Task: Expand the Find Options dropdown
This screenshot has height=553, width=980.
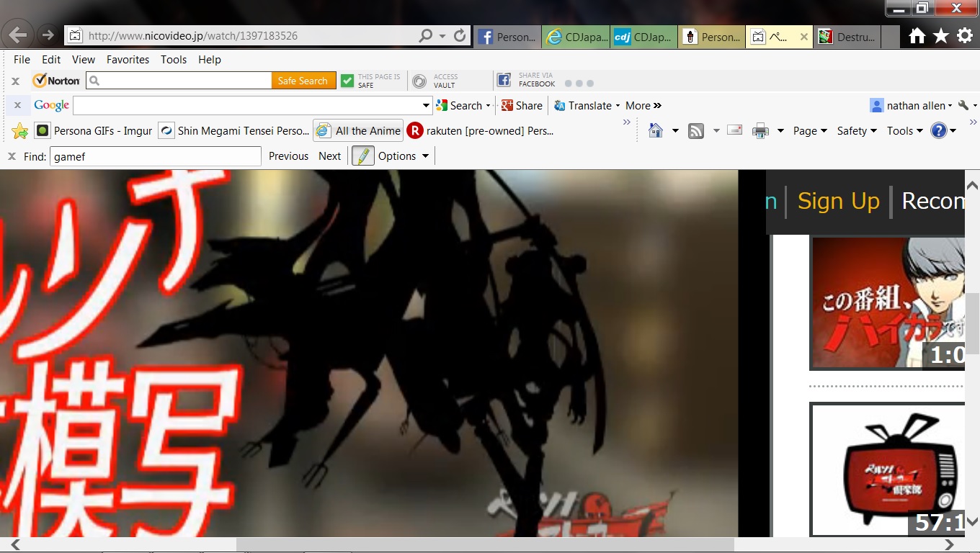Action: [x=404, y=156]
